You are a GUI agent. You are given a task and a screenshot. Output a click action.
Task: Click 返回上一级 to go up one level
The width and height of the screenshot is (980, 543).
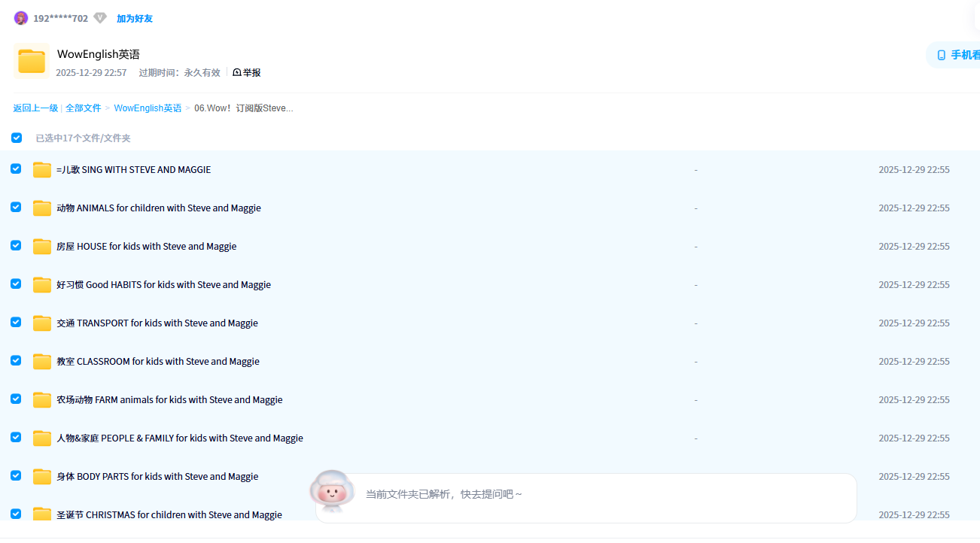[x=35, y=108]
